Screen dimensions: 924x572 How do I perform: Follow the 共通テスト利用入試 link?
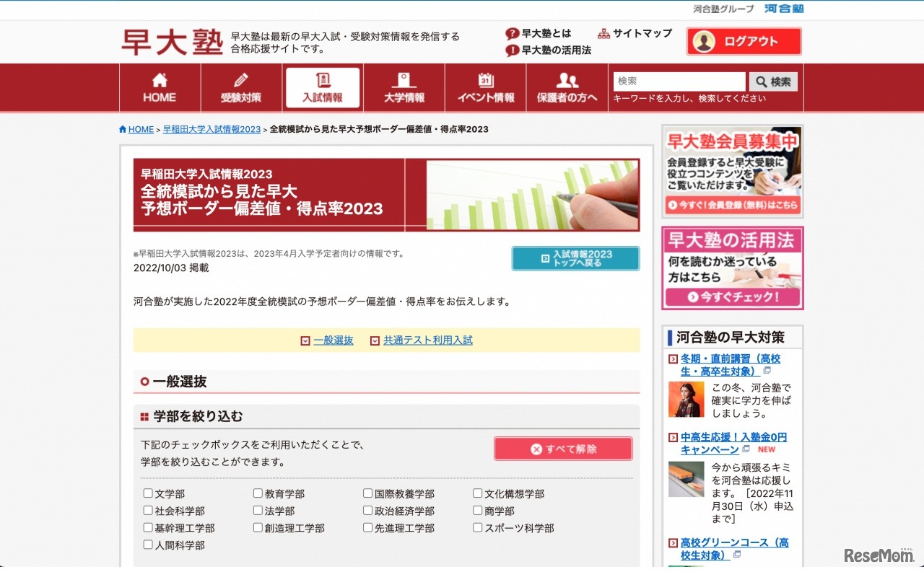click(x=427, y=340)
